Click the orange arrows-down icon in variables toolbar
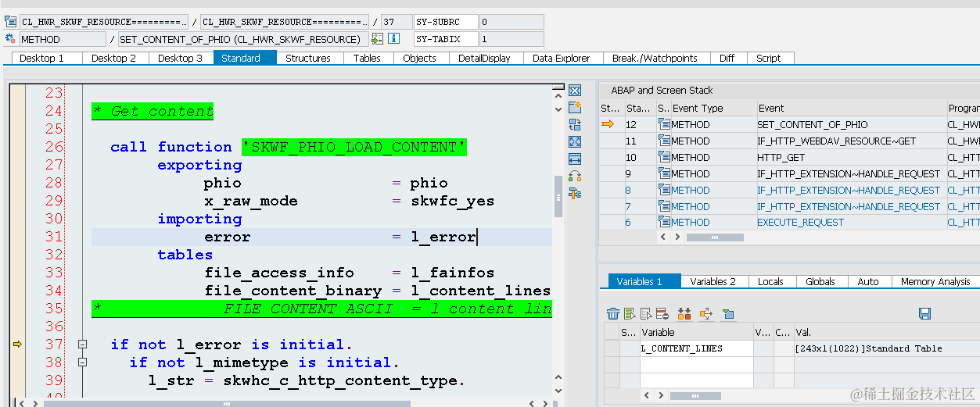980x407 pixels. (x=684, y=314)
